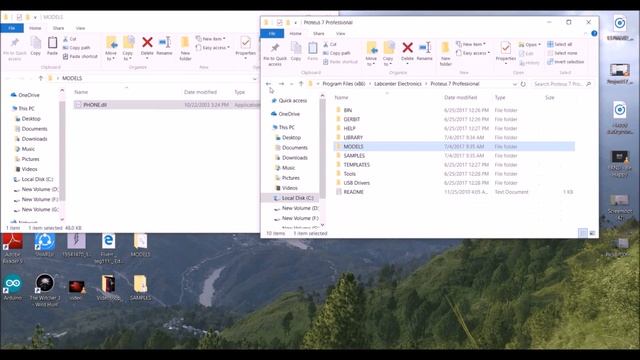Open Home tab in Proteus window
640x360 pixels.
tap(296, 33)
